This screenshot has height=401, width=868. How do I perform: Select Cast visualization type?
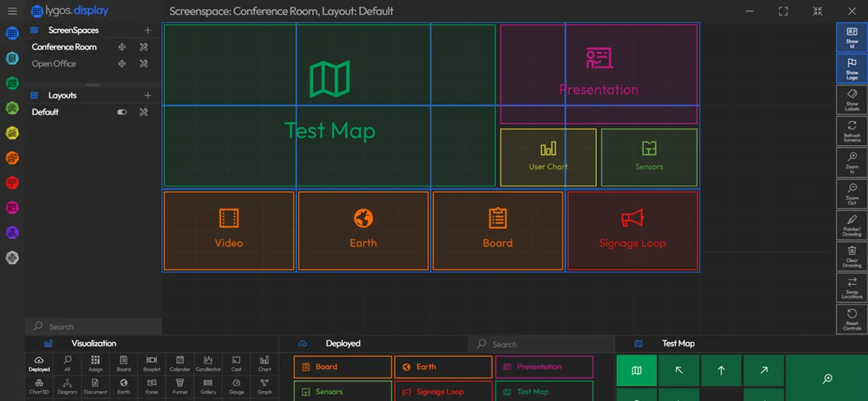pyautogui.click(x=236, y=364)
